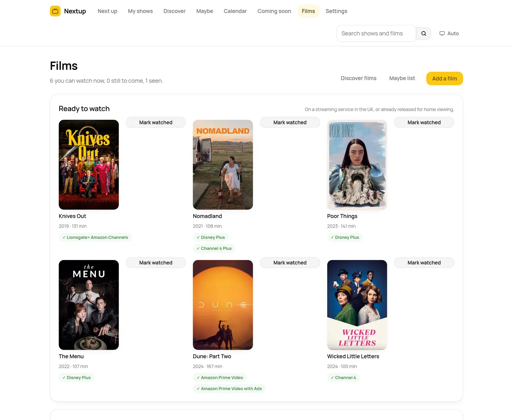Image resolution: width=513 pixels, height=420 pixels.
Task: Click the 2024 · 167 min text
Action: point(208,367)
